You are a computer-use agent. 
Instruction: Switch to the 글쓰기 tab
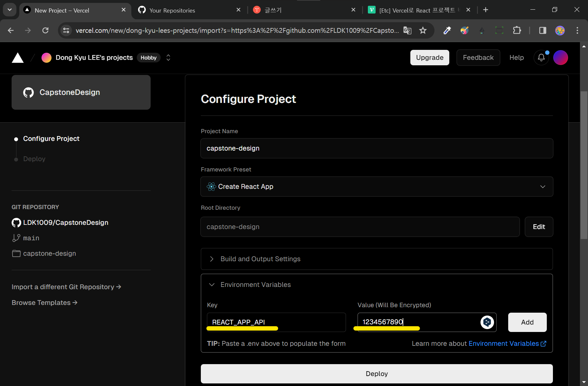pos(304,11)
